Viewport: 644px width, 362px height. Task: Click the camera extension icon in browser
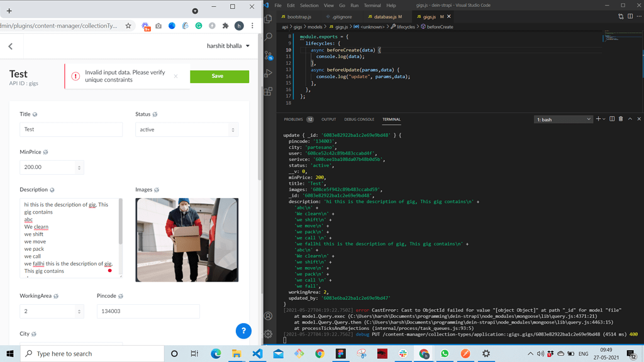(158, 25)
